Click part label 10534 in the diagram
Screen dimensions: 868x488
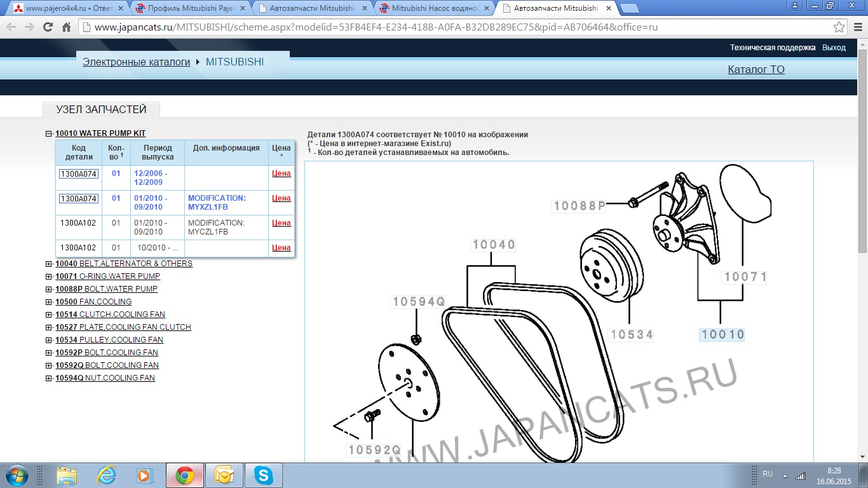coord(631,335)
